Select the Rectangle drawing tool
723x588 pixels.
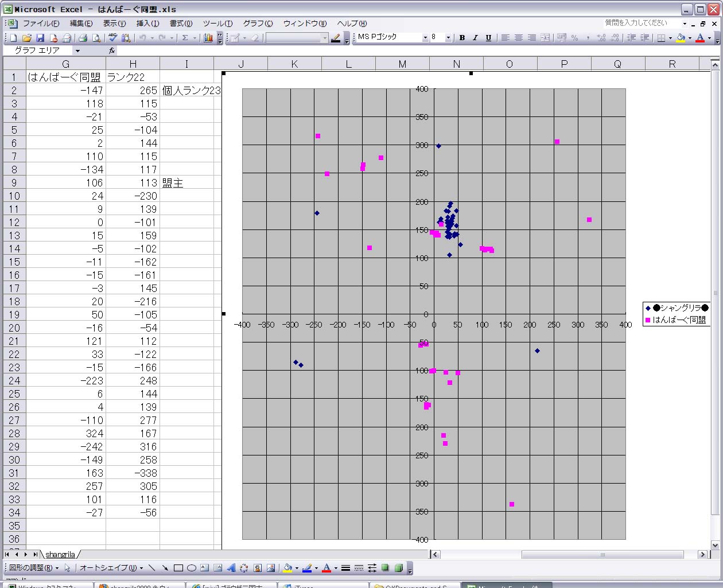[x=178, y=568]
